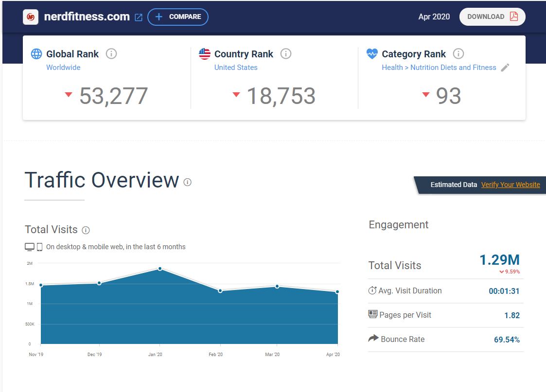Open the Worldwide rank link

click(x=63, y=68)
